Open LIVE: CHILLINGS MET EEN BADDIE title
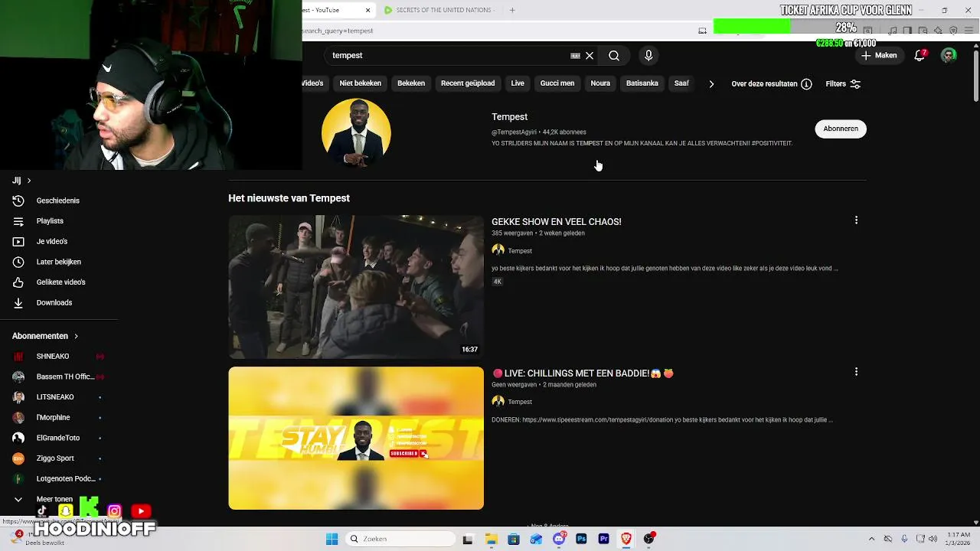The height and width of the screenshot is (551, 980). click(x=583, y=373)
